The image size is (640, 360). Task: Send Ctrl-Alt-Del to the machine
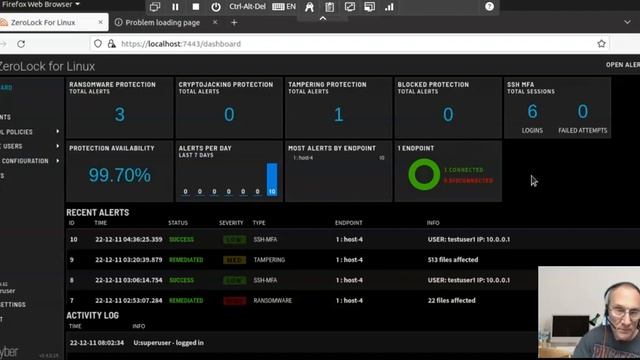pos(247,7)
